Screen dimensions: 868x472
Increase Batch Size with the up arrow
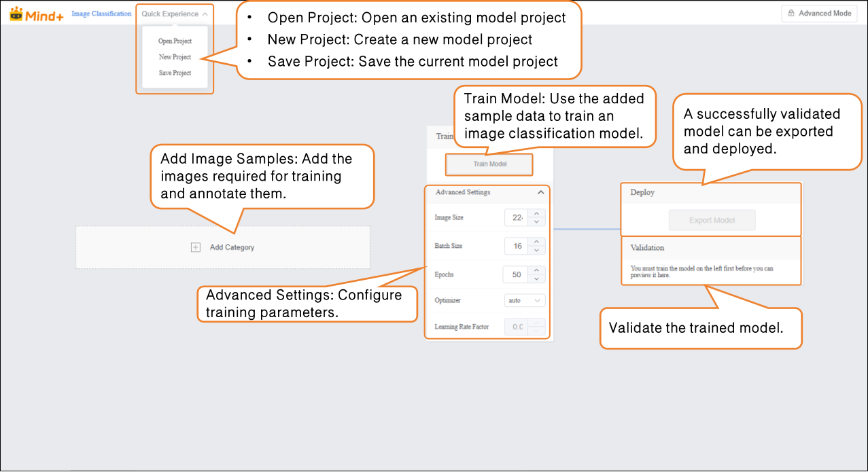[x=536, y=242]
